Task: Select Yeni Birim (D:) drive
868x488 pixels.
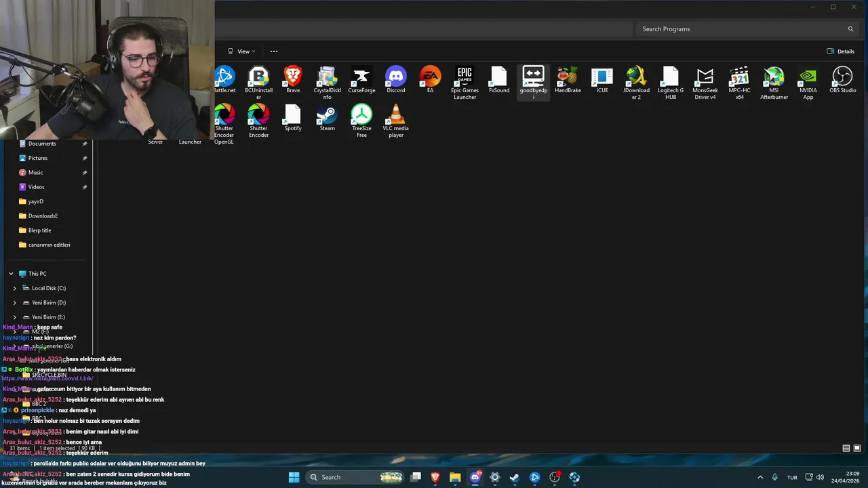Action: (x=49, y=303)
